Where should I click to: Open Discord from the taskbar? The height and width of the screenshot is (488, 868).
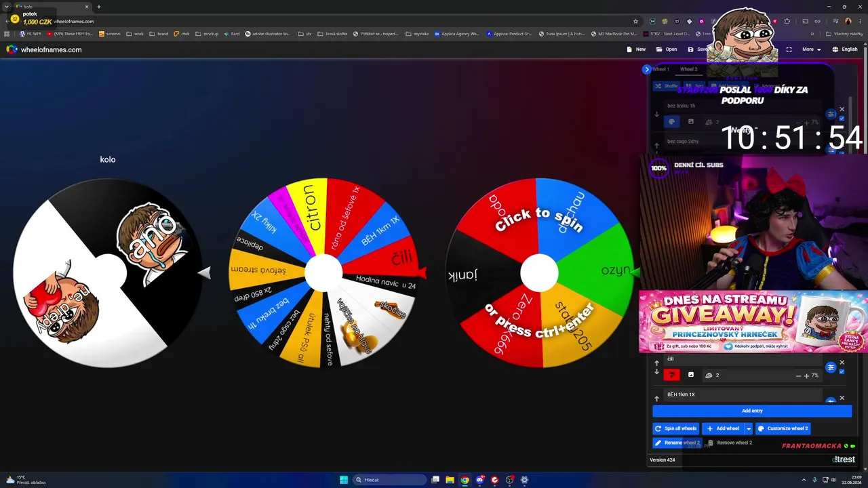click(480, 480)
